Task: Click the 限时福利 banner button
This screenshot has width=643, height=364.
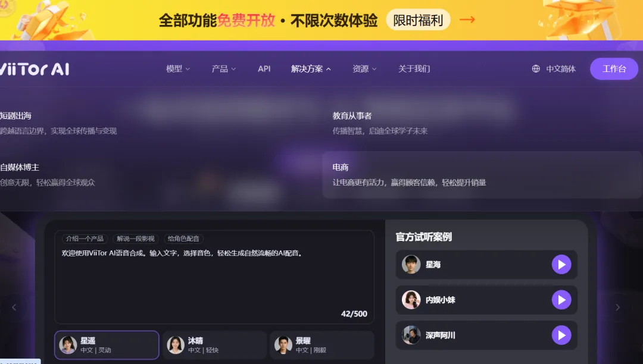Action: click(418, 20)
